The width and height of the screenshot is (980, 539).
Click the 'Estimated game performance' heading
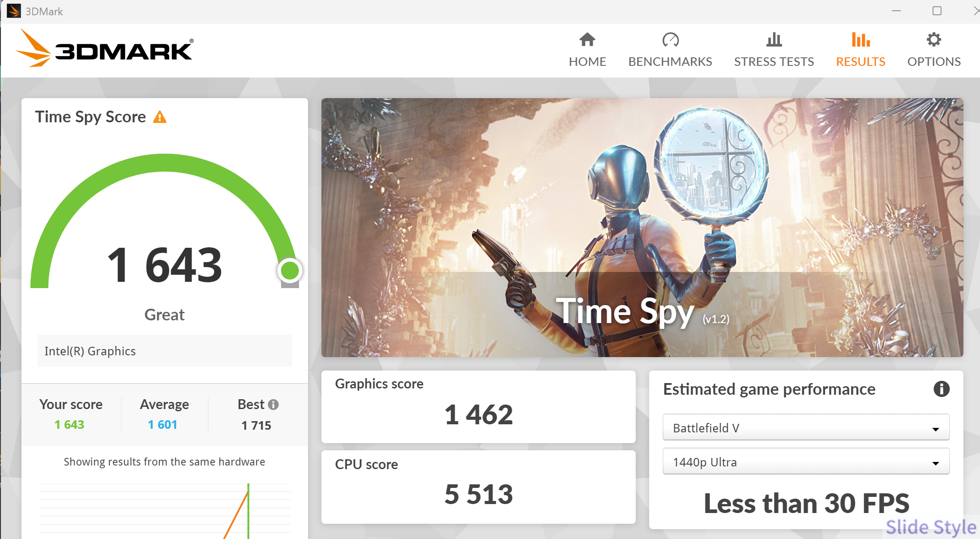click(769, 389)
